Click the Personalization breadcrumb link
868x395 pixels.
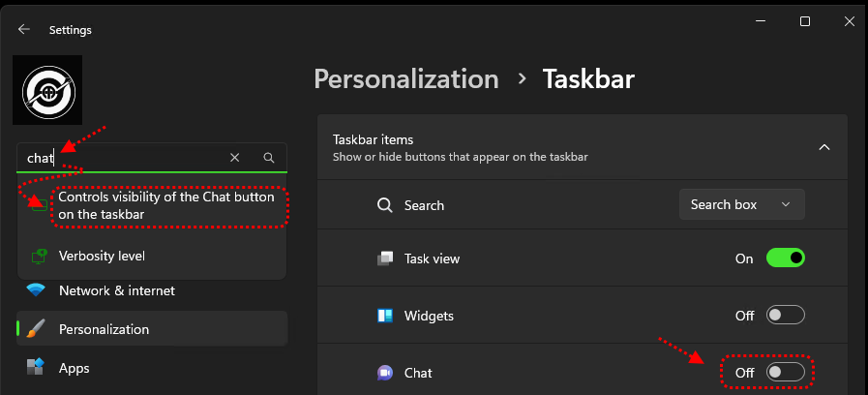point(406,78)
